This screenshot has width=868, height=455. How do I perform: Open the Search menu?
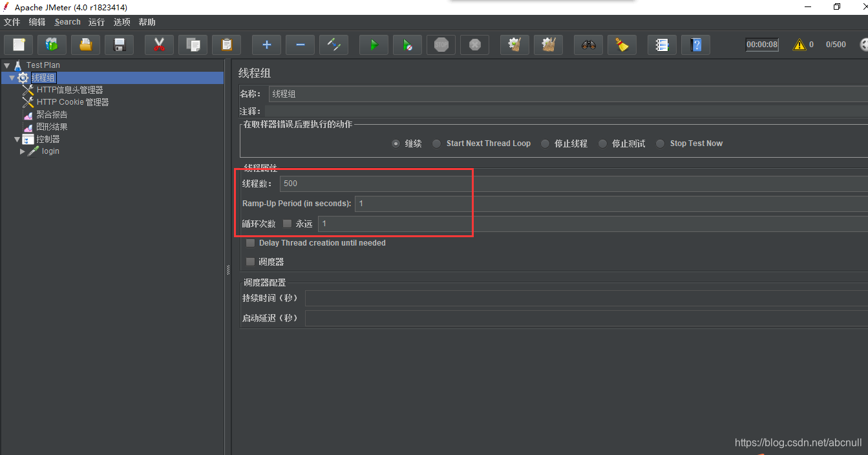point(67,22)
